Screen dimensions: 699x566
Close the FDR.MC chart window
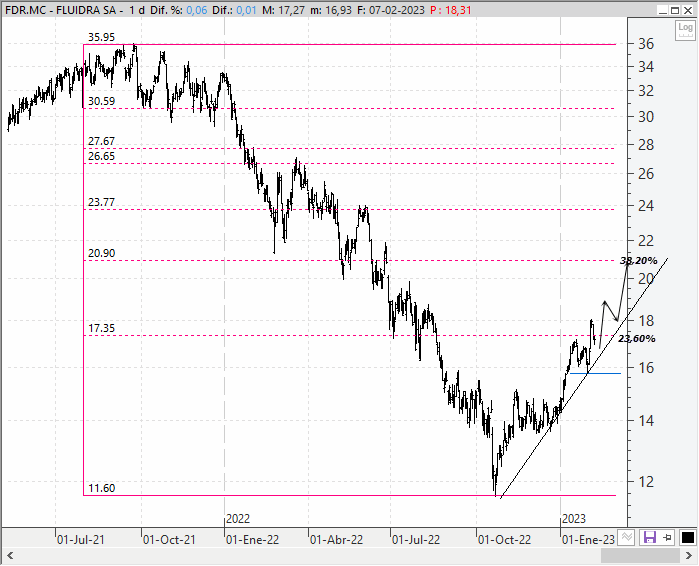click(688, 10)
